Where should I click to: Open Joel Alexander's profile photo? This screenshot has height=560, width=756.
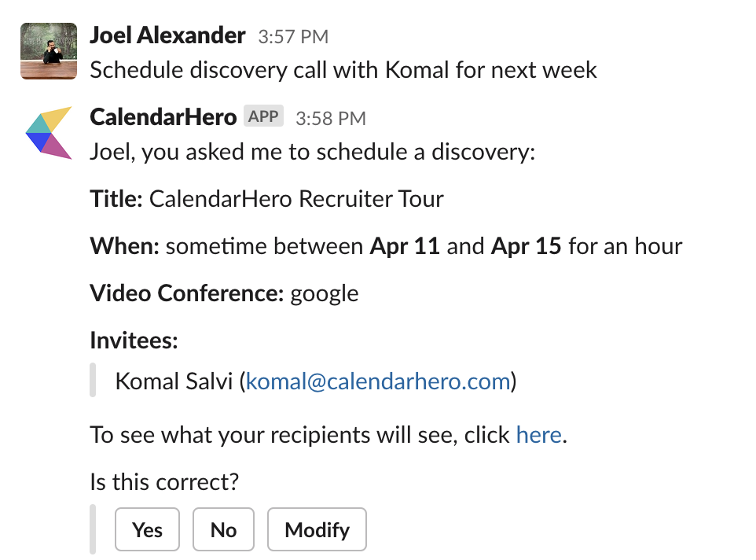(49, 51)
